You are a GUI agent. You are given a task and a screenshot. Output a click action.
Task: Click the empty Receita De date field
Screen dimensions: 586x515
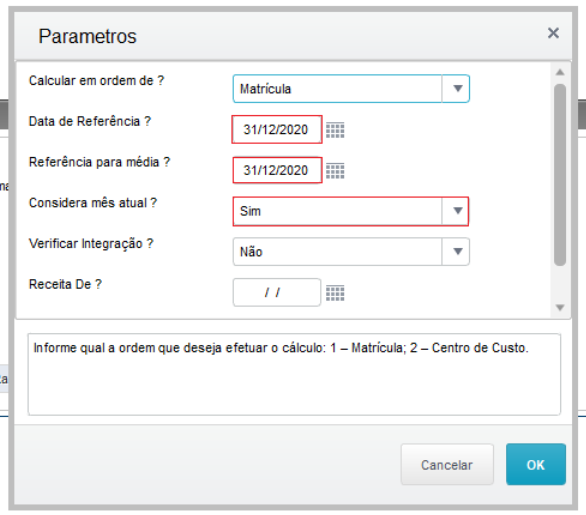click(x=277, y=292)
